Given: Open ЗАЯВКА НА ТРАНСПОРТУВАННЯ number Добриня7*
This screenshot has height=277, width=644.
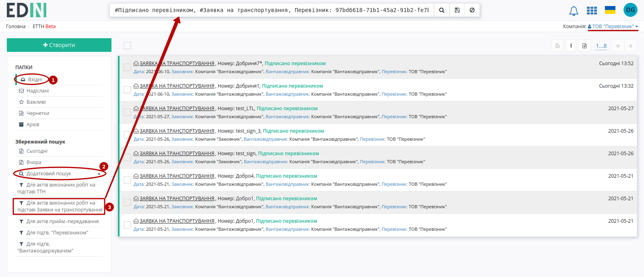Looking at the screenshot, I should point(177,64).
